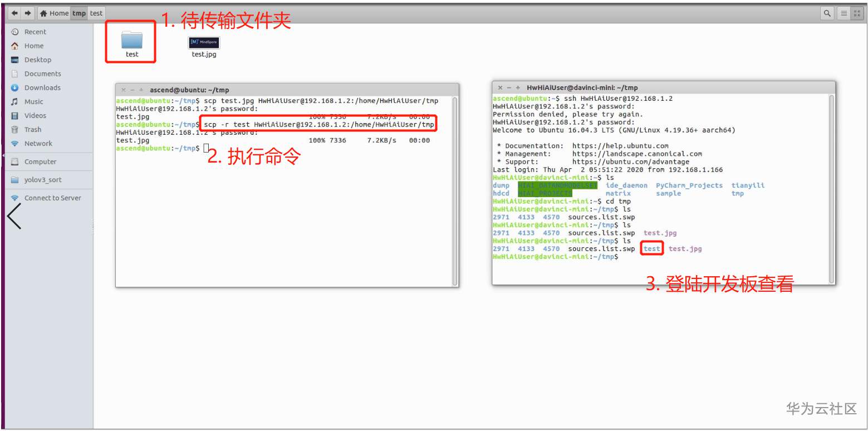The width and height of the screenshot is (868, 431).
Task: Click the https://landscape.canonical.com URL
Action: (637, 154)
